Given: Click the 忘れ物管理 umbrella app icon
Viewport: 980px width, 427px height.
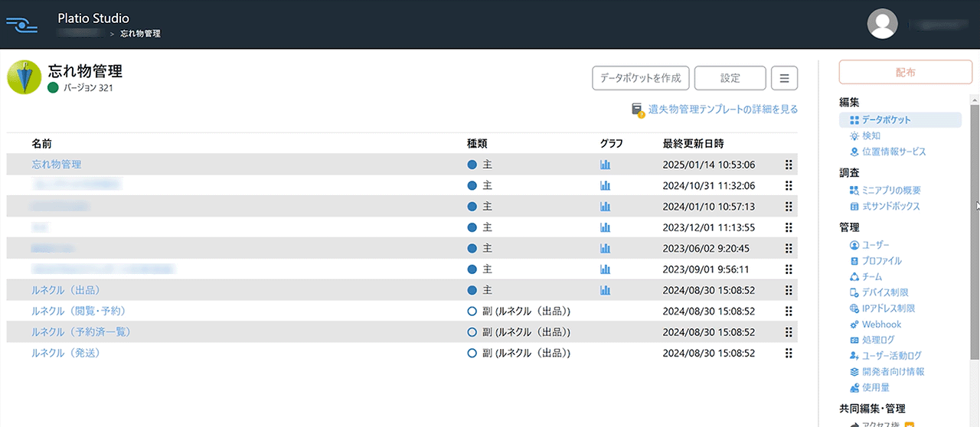Looking at the screenshot, I should click(24, 78).
